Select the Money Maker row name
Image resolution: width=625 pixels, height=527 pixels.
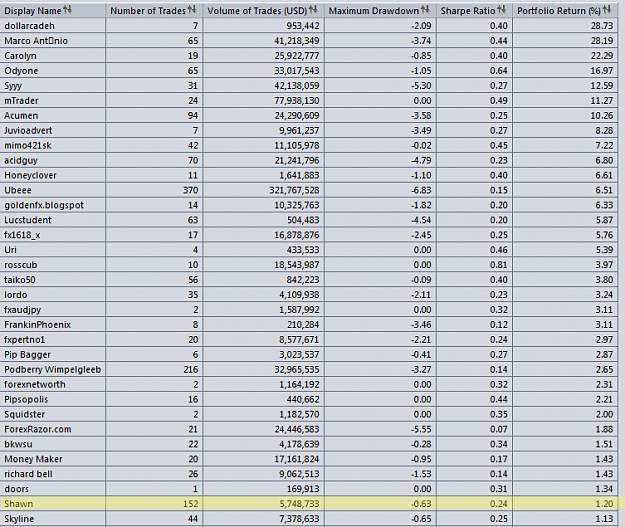click(x=33, y=459)
